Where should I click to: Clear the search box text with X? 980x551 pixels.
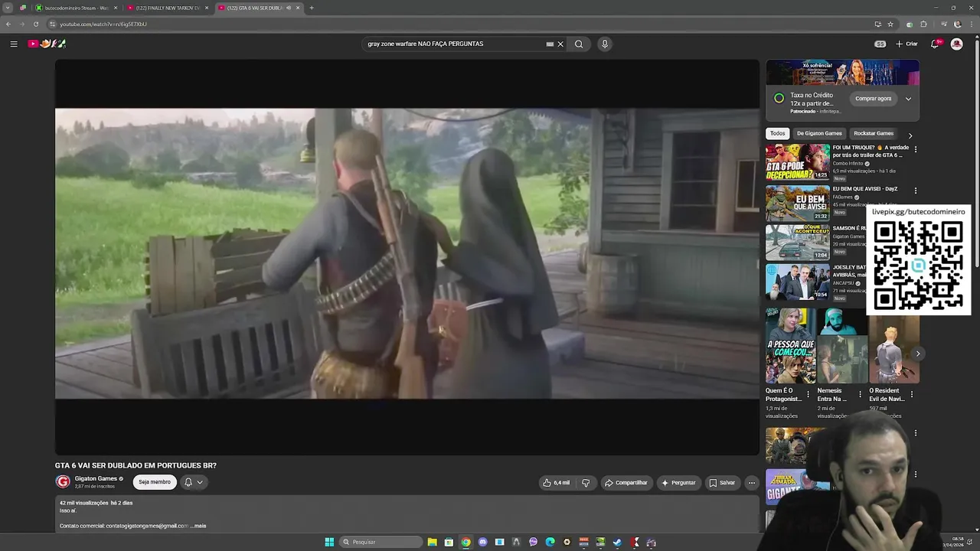560,44
